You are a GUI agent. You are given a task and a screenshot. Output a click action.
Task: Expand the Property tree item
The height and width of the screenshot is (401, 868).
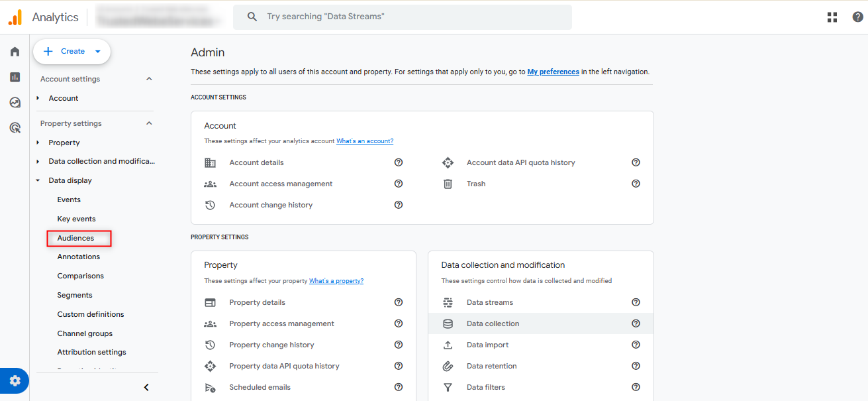tap(38, 143)
